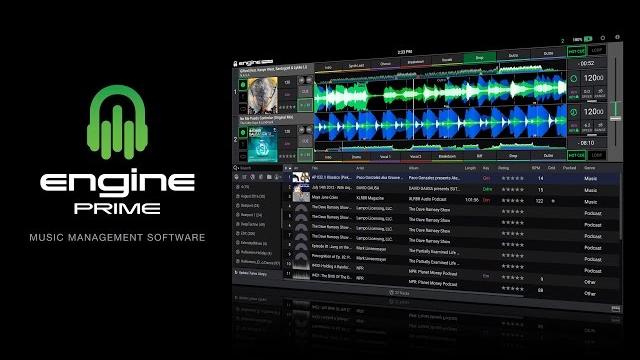The image size is (640, 360).
Task: Jump to deck 1 SynthLead cue tab
Action: [x=356, y=65]
